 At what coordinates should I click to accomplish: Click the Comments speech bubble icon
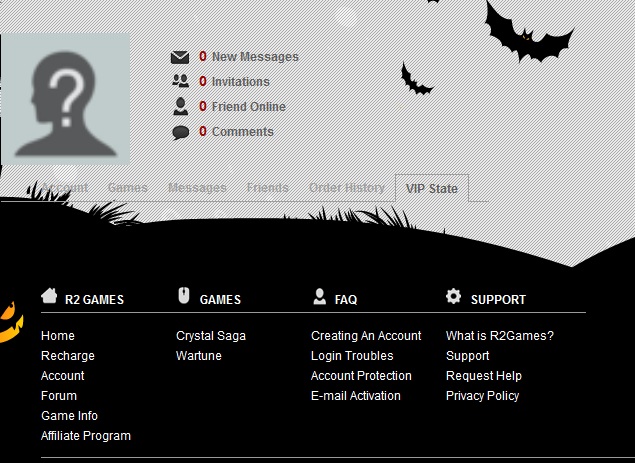pyautogui.click(x=180, y=132)
